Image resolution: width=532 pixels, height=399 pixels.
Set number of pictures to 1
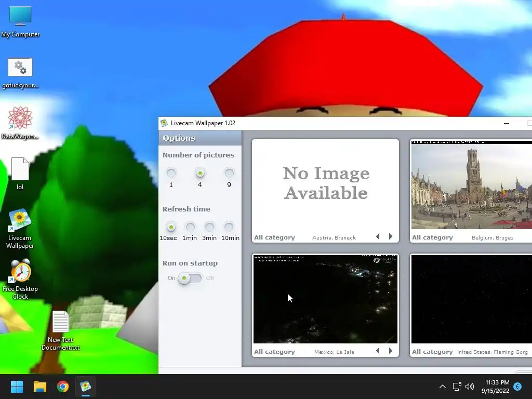click(171, 173)
